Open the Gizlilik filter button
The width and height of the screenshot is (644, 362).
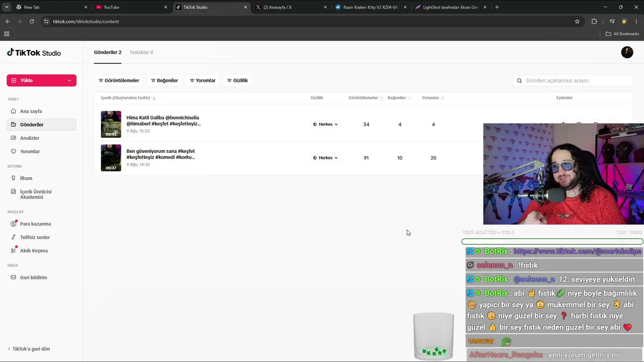(237, 80)
